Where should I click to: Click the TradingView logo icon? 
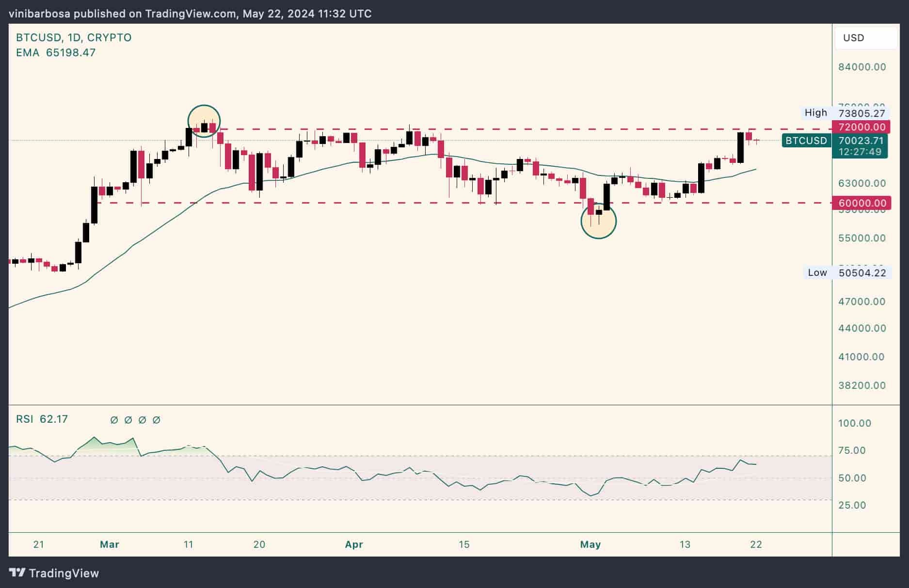(x=17, y=573)
